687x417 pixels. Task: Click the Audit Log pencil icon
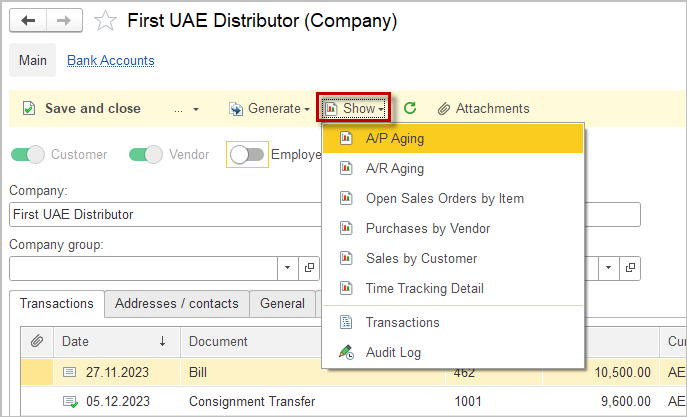(346, 352)
